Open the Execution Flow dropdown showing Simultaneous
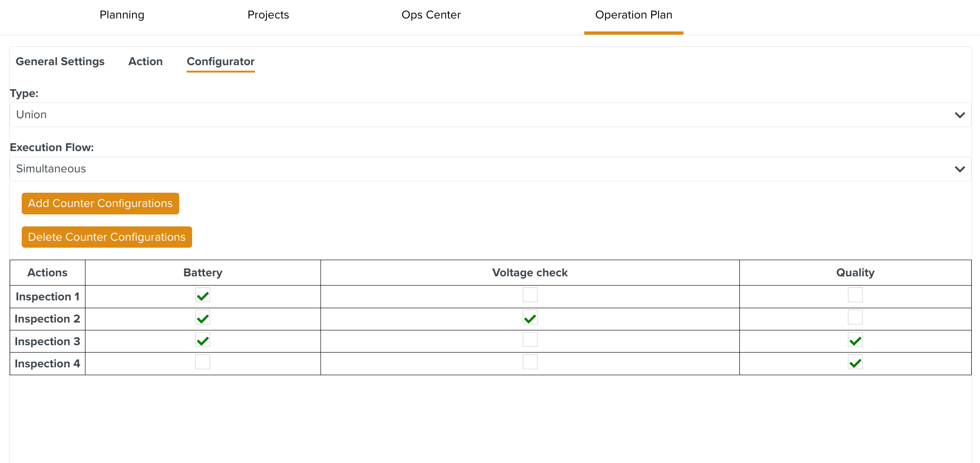 click(490, 169)
